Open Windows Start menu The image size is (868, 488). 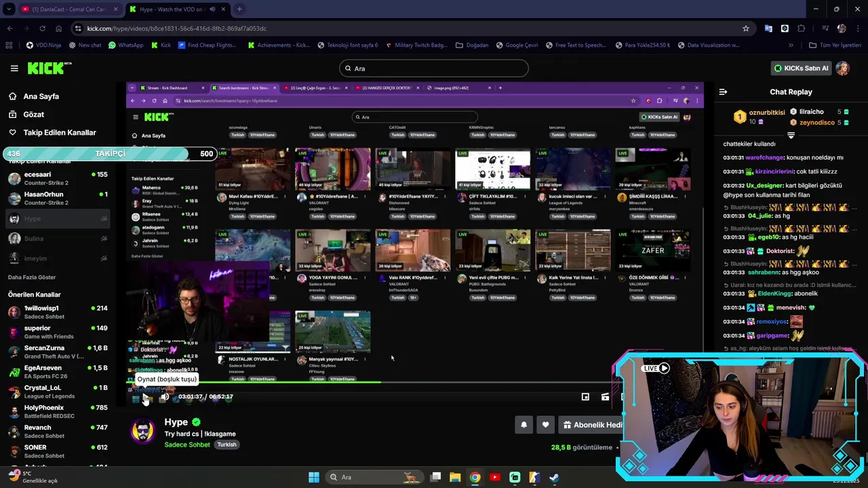coord(314,477)
